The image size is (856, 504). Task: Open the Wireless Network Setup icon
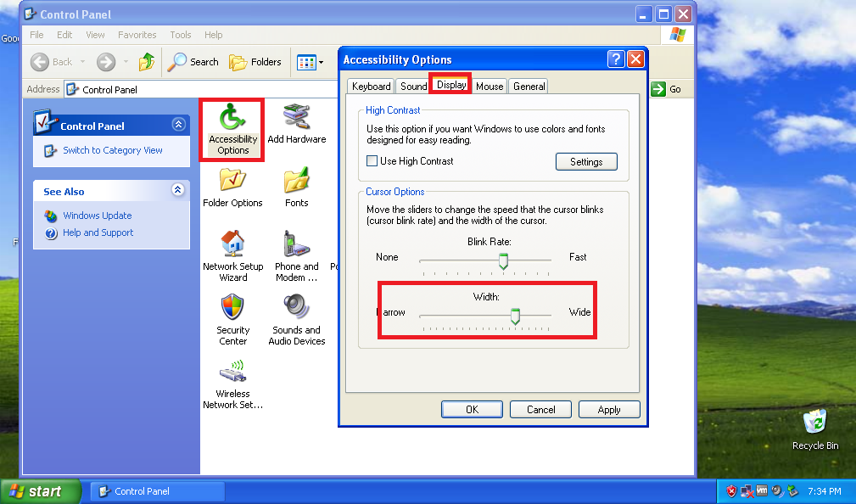tap(232, 384)
